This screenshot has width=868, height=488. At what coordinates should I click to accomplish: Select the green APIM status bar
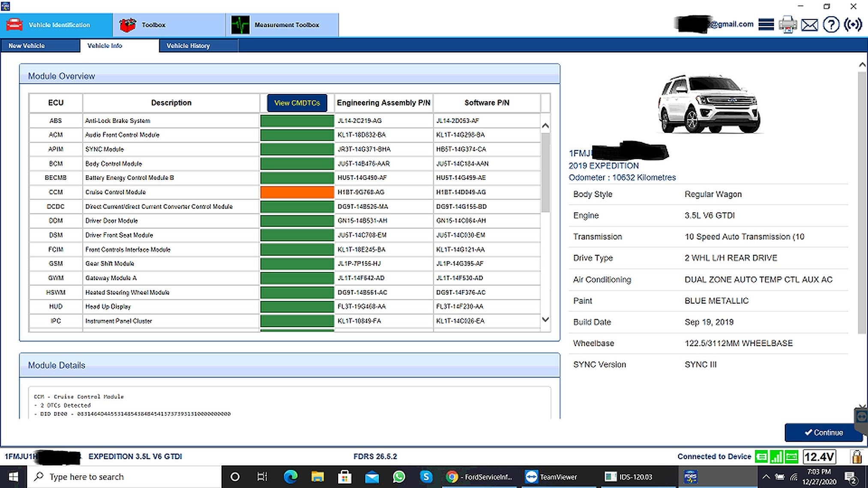[297, 149]
